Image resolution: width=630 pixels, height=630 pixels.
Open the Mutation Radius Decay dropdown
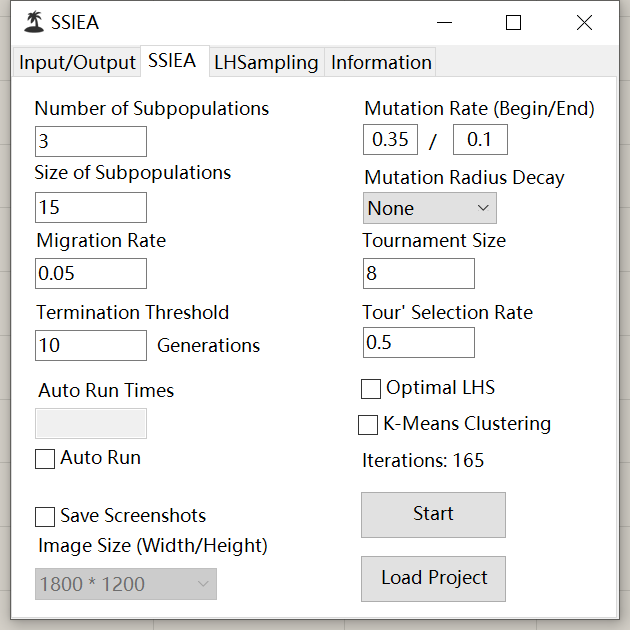(430, 208)
